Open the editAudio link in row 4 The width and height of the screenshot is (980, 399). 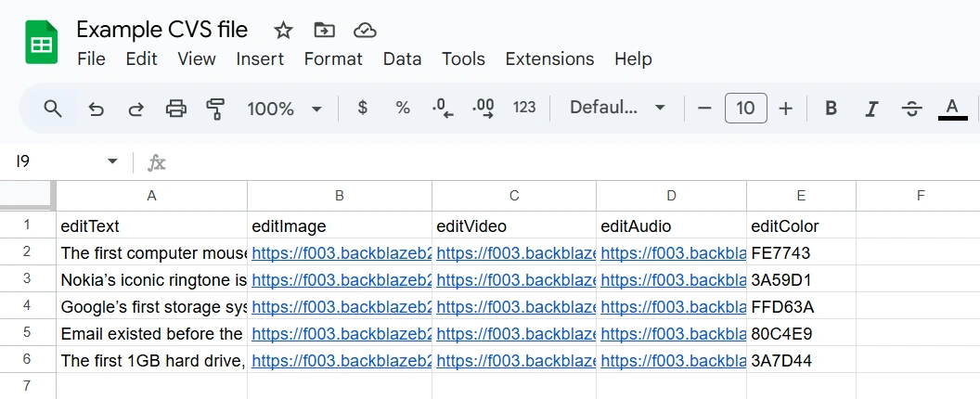click(x=673, y=307)
